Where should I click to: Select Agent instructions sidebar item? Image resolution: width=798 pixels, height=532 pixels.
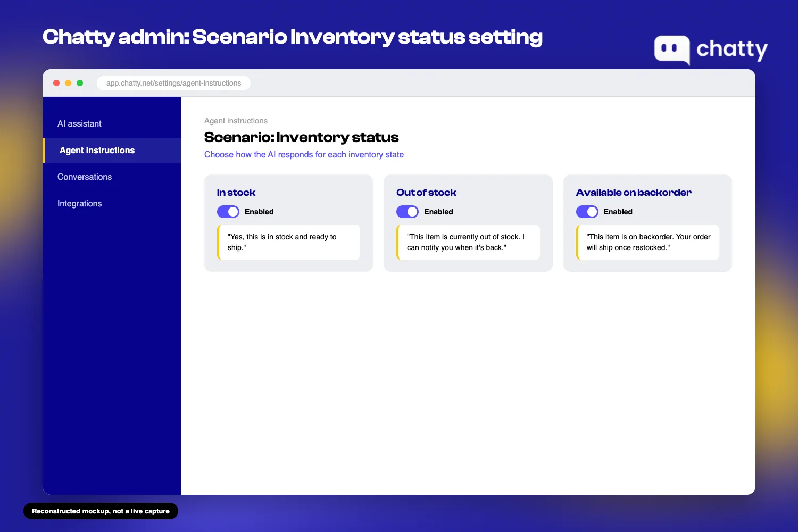click(x=112, y=151)
